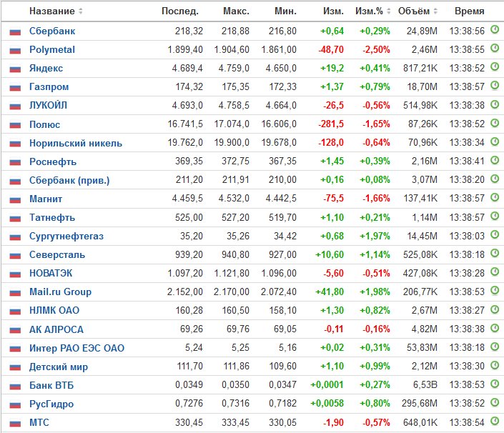Viewport: 504px width, 433px height.
Task: Click the Russian flag icon beside Polymetal
Action: pyautogui.click(x=15, y=51)
